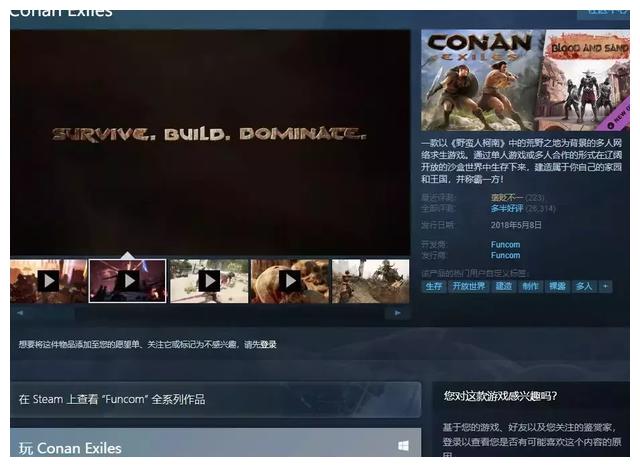This screenshot has width=640, height=467.
Task: Click the Conan Exiles capsule header image
Action: (x=525, y=80)
